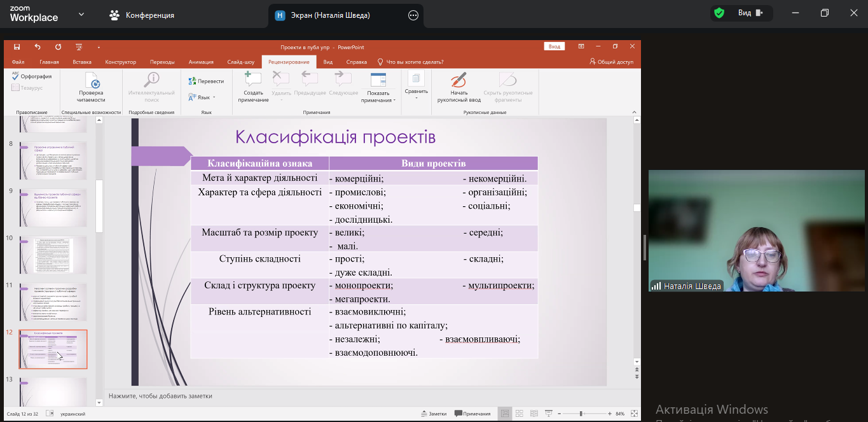868x422 pixels.
Task: Start slideshow from status bar icon
Action: click(x=549, y=414)
